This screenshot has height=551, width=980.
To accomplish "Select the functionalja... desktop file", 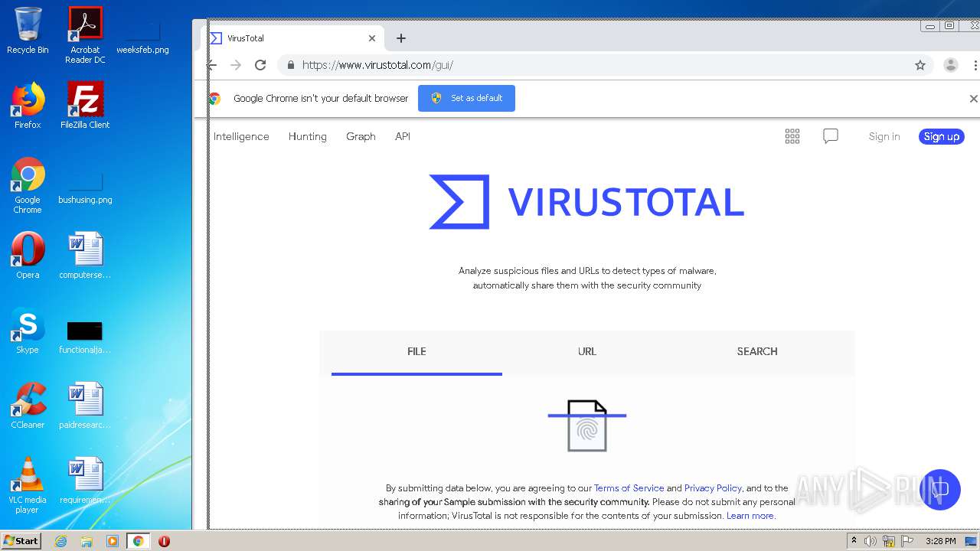I will click(85, 337).
